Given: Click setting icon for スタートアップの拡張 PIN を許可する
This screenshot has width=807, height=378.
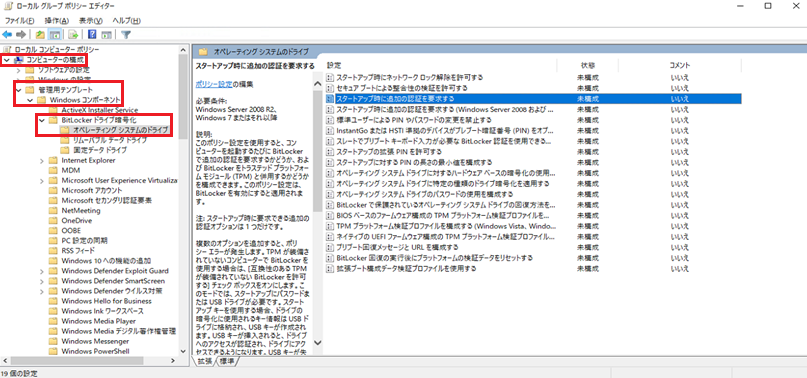Looking at the screenshot, I should tap(330, 151).
